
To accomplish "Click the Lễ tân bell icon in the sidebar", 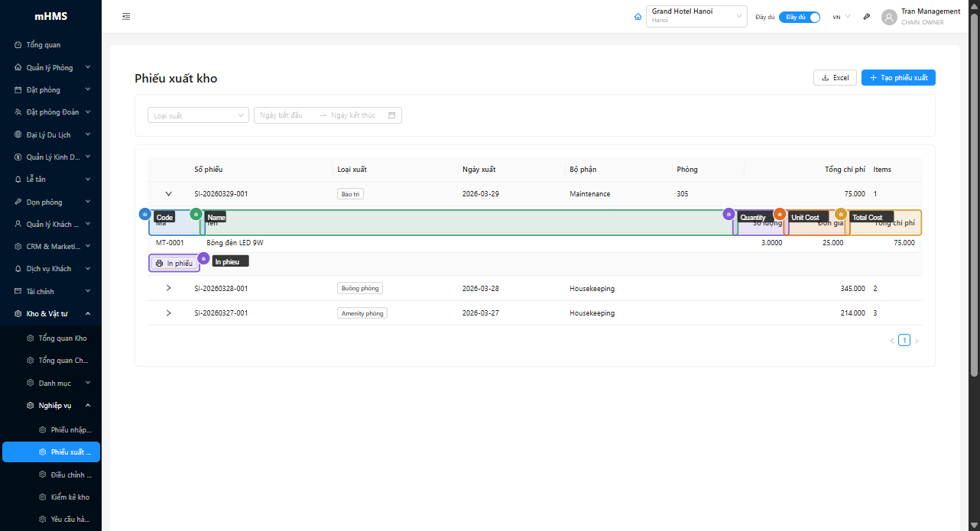I will tap(18, 180).
